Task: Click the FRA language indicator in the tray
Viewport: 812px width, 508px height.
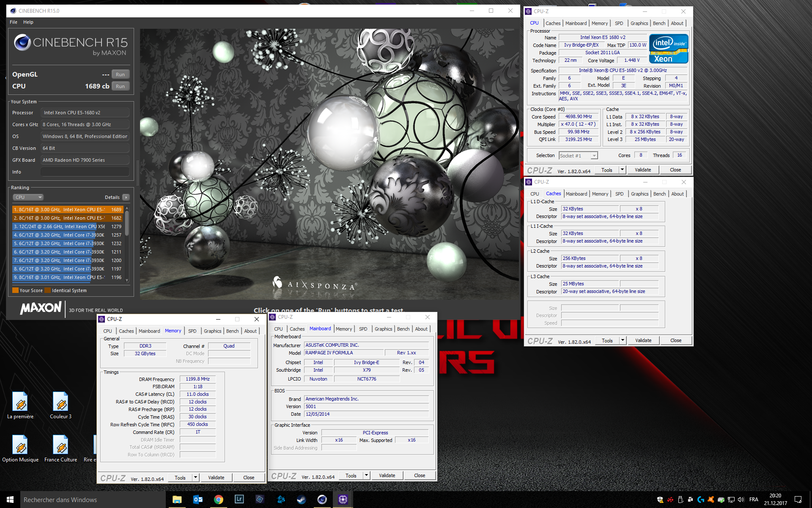Action: (754, 500)
